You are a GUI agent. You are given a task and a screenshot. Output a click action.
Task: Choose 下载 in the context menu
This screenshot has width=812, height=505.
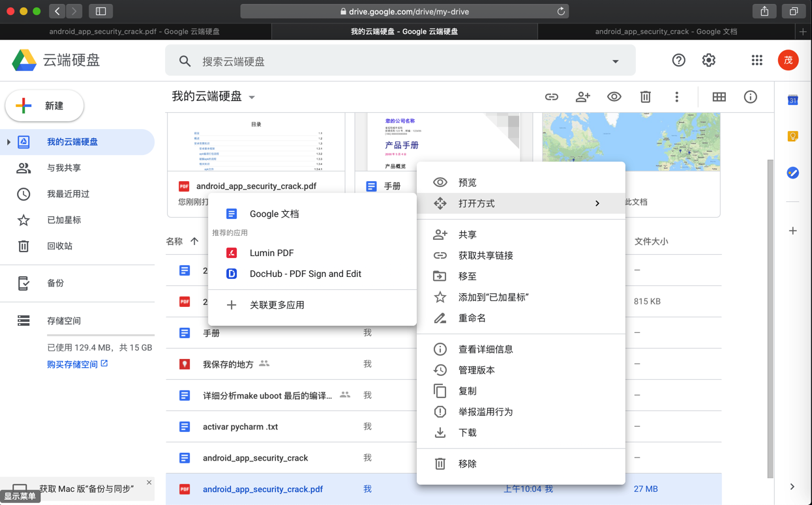point(520,433)
